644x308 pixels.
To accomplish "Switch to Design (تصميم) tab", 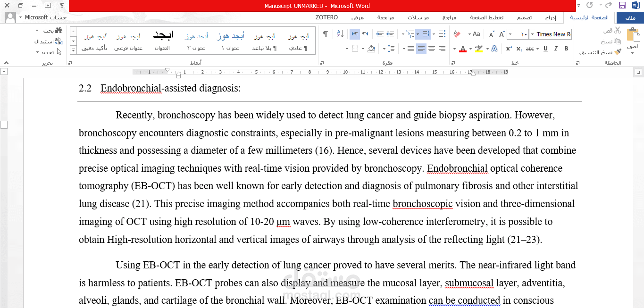I will 524,17.
